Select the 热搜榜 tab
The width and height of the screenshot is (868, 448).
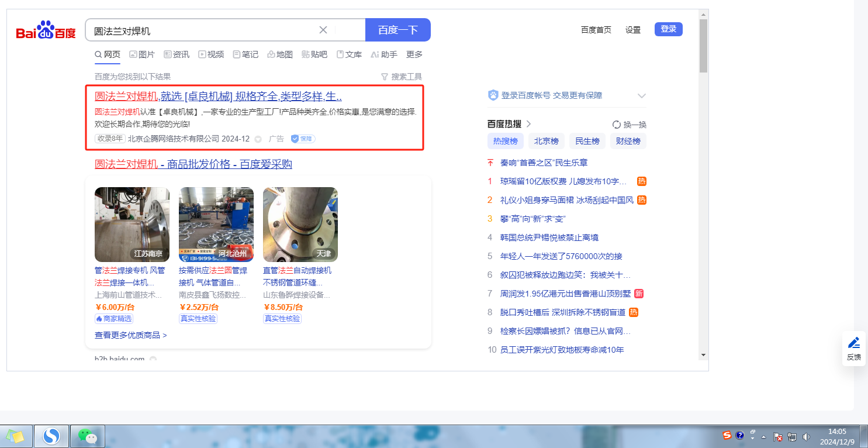[x=506, y=141]
